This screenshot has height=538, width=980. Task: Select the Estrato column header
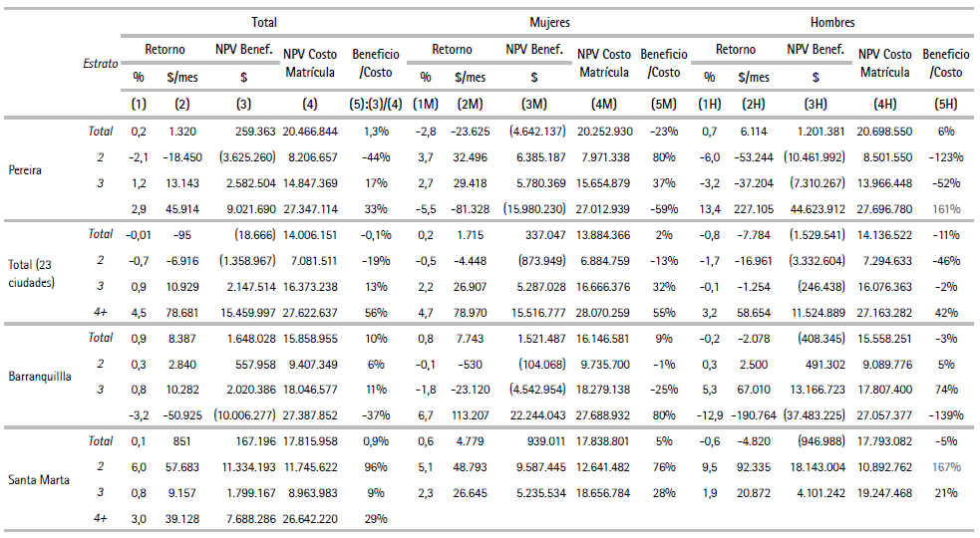[100, 63]
